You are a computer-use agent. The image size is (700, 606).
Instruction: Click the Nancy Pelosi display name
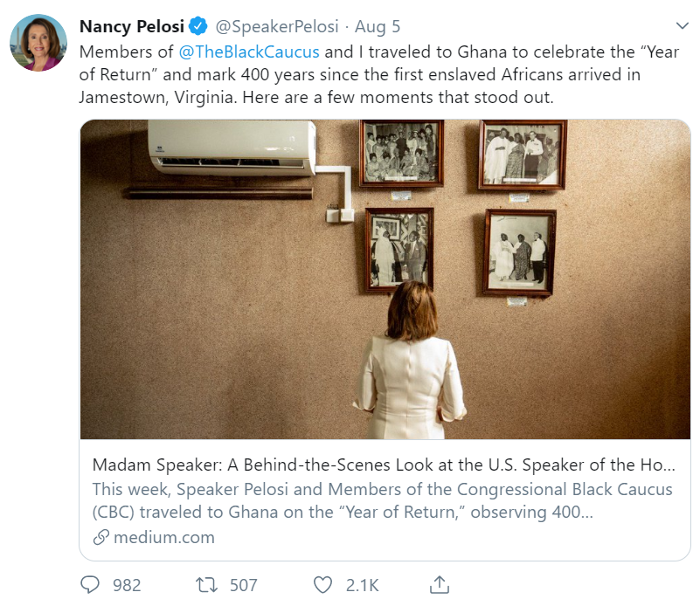131,26
